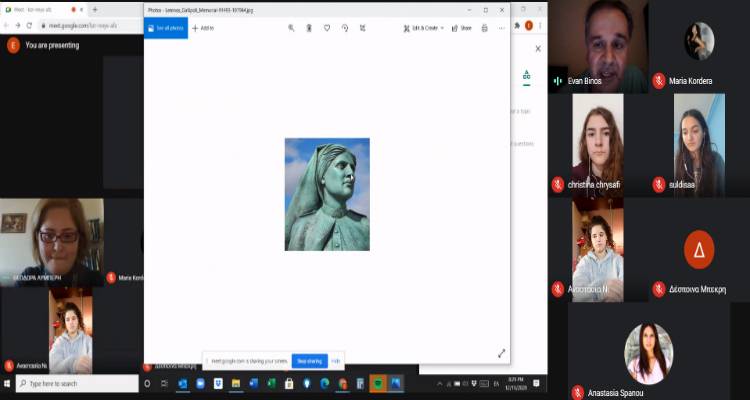The height and width of the screenshot is (400, 750).
Task: Select the crop tool icon
Action: pos(362,28)
